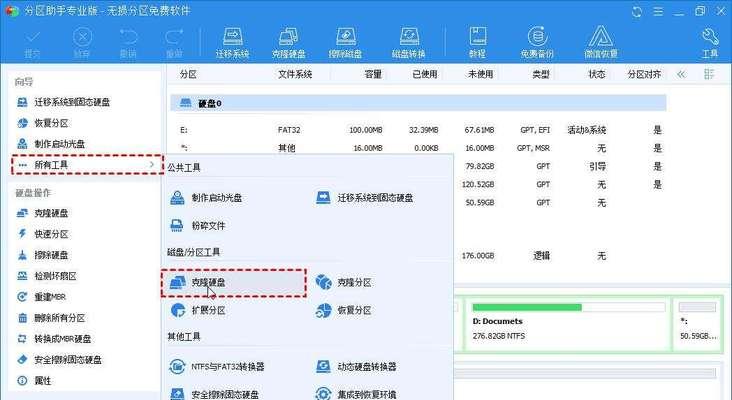Select 克隆分区 in the tools popup

(343, 282)
